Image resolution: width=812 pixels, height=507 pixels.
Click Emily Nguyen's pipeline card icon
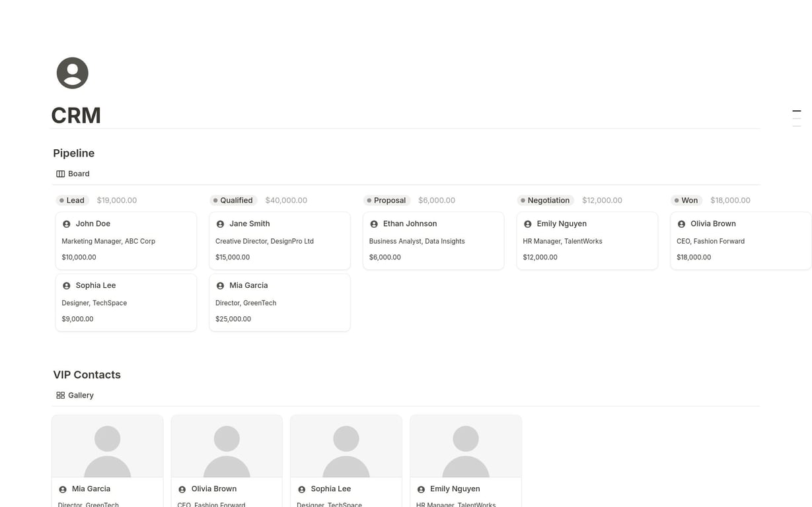[527, 224]
